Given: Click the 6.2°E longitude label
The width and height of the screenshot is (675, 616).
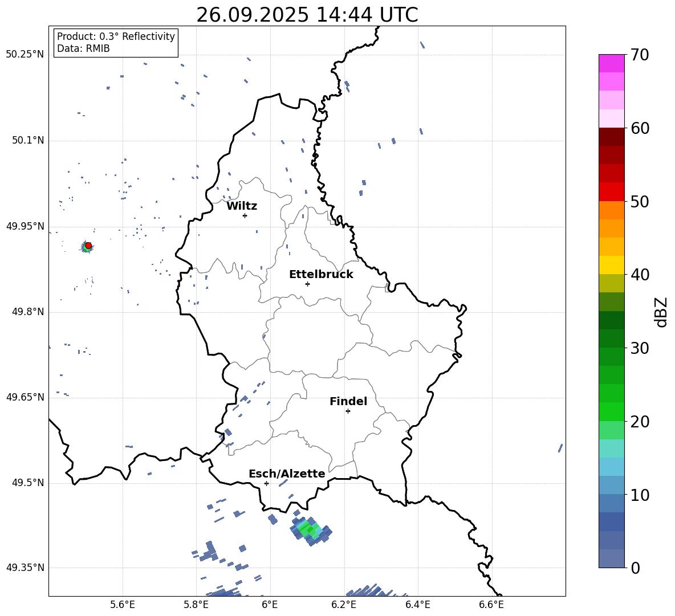Looking at the screenshot, I should [x=344, y=605].
